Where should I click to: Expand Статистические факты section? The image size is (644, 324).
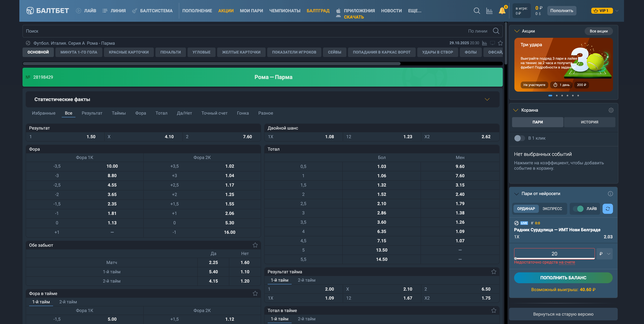[x=487, y=99]
